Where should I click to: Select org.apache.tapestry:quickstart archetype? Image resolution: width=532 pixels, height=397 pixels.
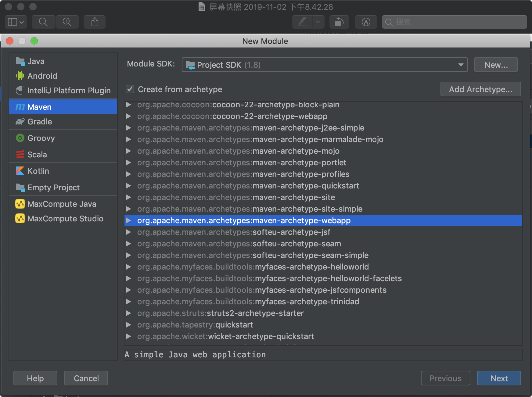click(x=323, y=325)
